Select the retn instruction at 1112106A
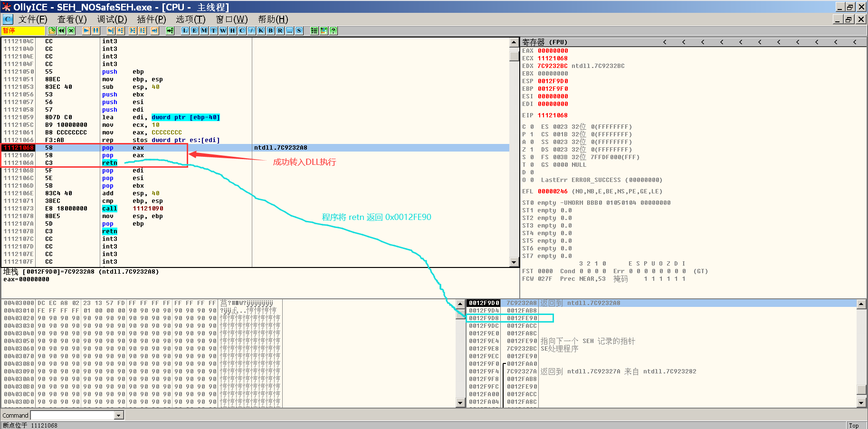Viewport: 868px width, 429px height. (x=109, y=163)
